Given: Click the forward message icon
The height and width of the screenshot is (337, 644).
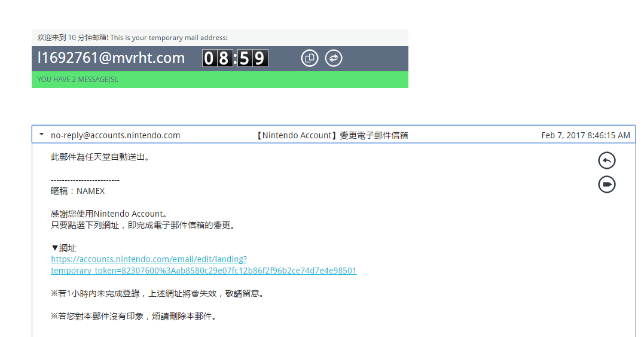Looking at the screenshot, I should tap(606, 184).
